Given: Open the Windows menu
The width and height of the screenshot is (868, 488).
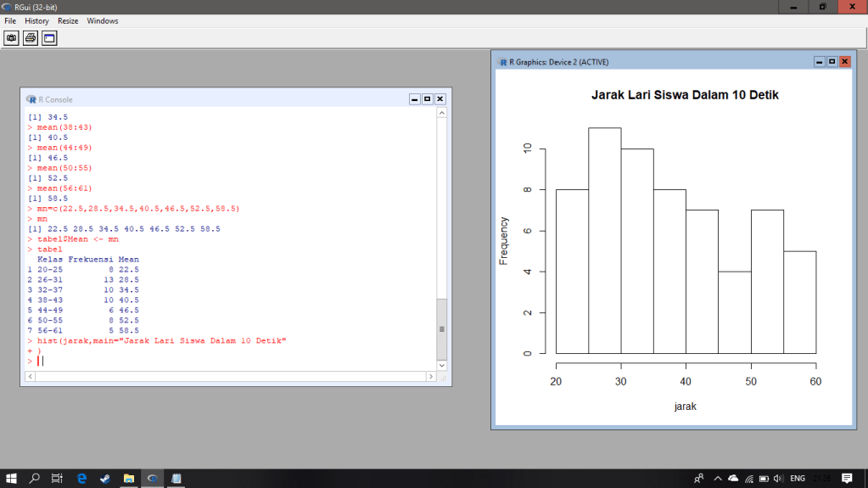Looking at the screenshot, I should 103,20.
